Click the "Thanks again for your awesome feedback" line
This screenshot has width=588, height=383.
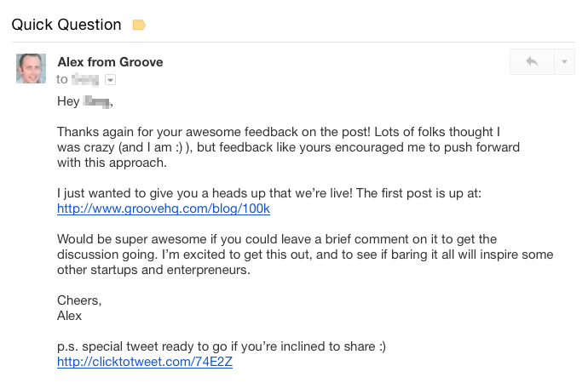point(279,132)
